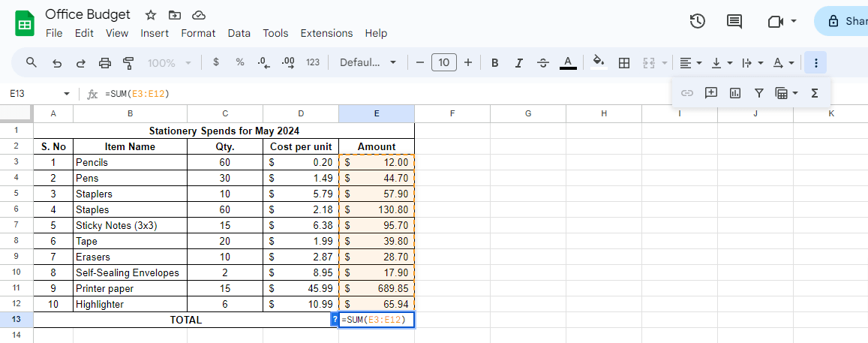Viewport: 868px width, 343px height.
Task: Open the Insert menu
Action: coord(155,33)
